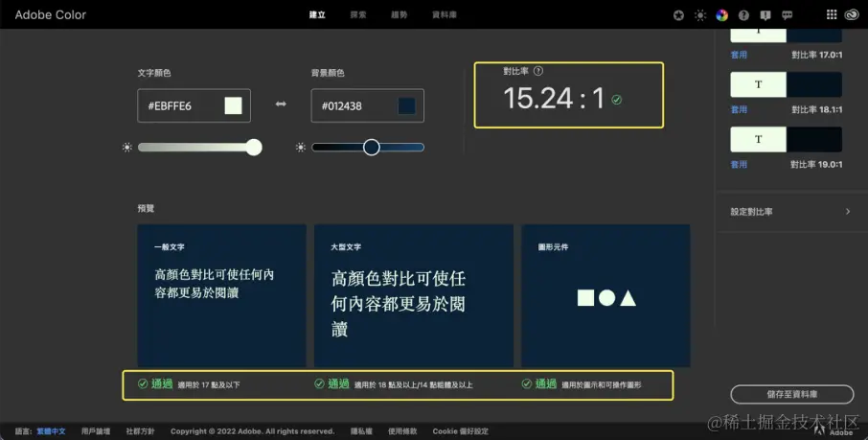Click the 15.24 : 1 contrast ratio value
This screenshot has width=868, height=440.
pos(554,99)
